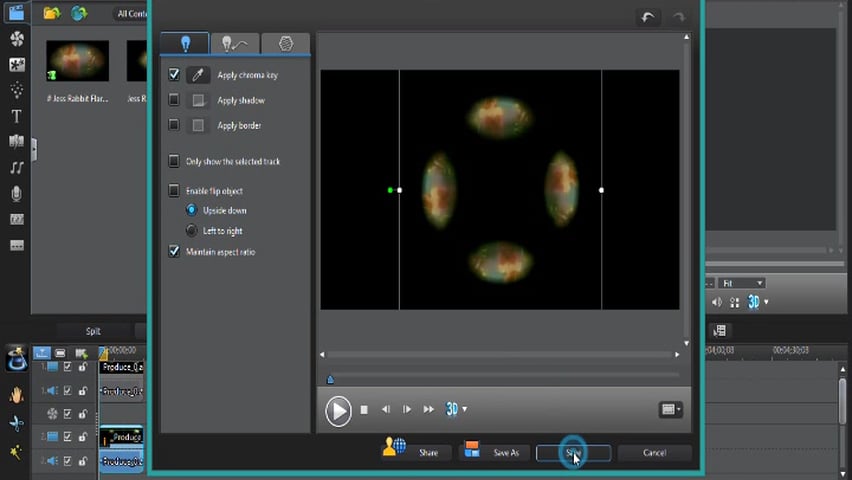Select the Upside down radio option
This screenshot has width=852, height=480.
click(191, 210)
